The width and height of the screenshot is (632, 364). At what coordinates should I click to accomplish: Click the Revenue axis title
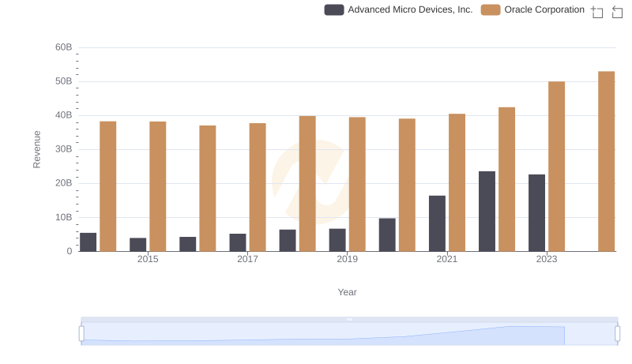[x=36, y=149]
